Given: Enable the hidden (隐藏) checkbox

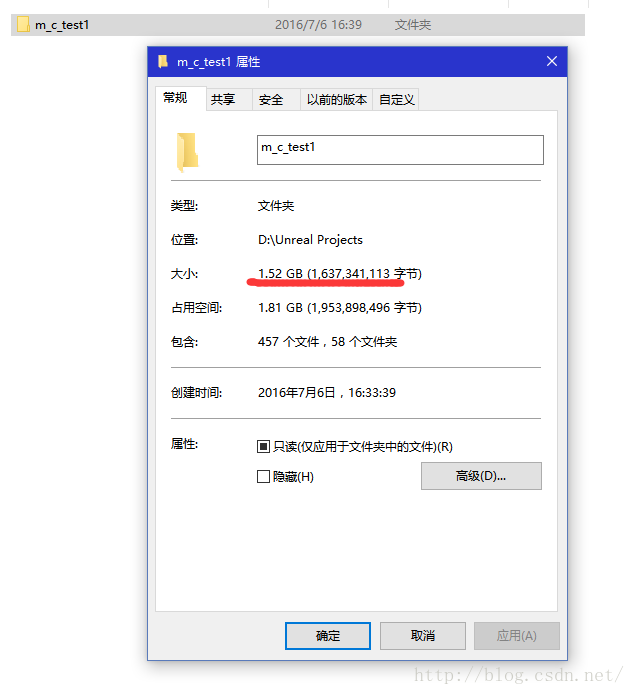Looking at the screenshot, I should tap(263, 476).
